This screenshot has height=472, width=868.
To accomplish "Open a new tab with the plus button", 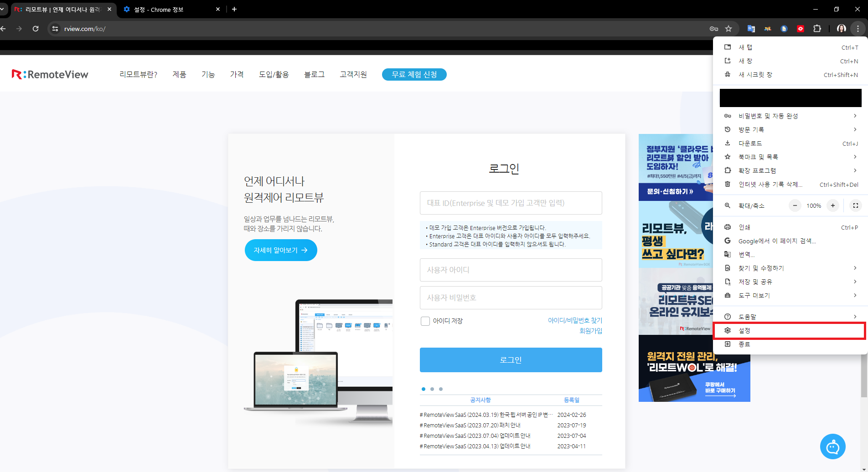I will click(234, 9).
